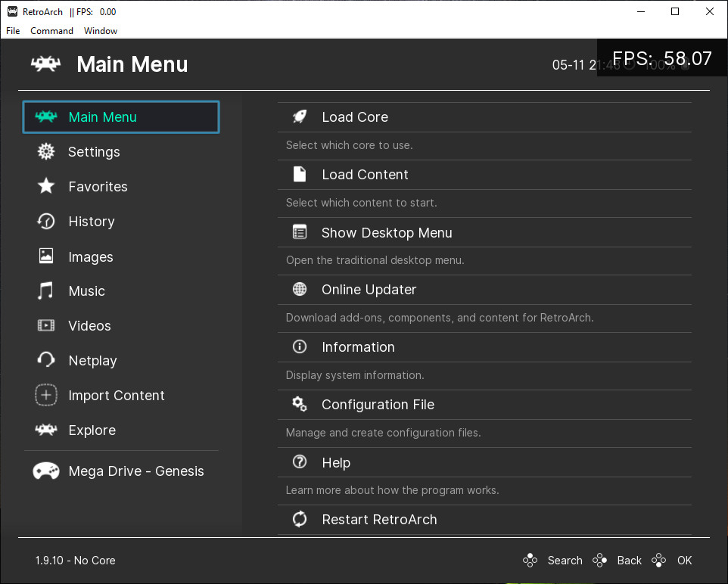Click the RetroArch logo in the header

45,64
